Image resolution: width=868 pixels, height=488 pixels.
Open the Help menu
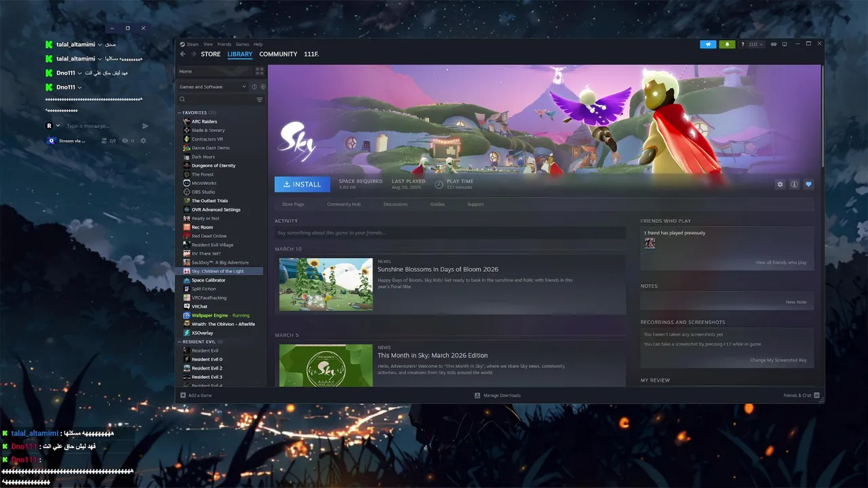pos(258,44)
